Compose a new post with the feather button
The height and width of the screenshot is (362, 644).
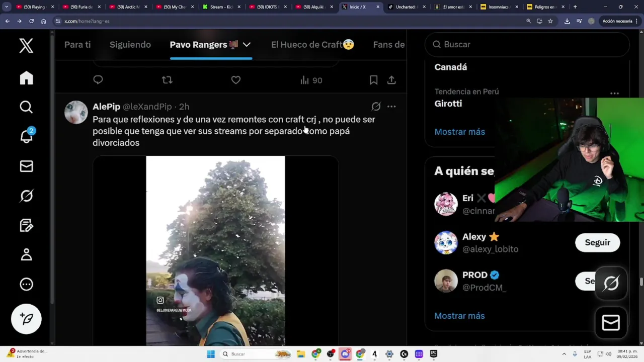(26, 319)
